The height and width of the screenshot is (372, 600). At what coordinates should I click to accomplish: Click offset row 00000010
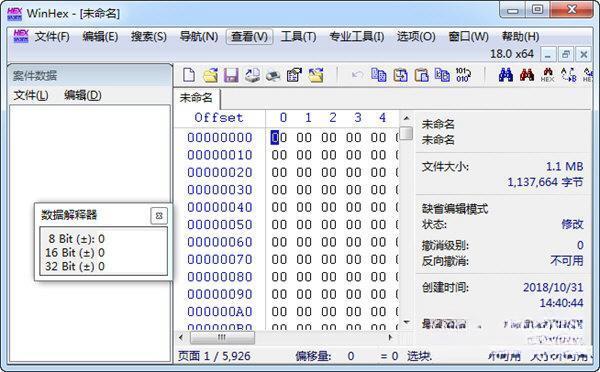coord(220,155)
